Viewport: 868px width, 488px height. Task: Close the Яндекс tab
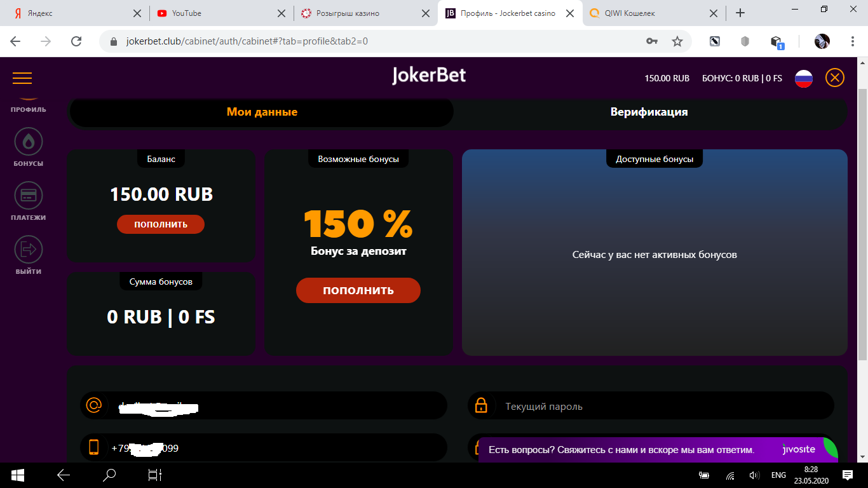tap(137, 13)
